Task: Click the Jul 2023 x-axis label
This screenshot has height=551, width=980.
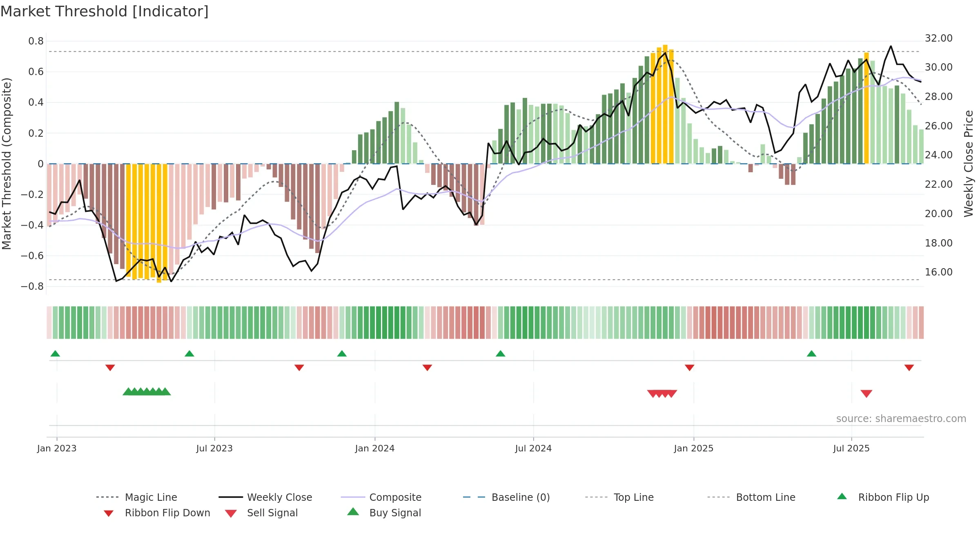Action: point(214,449)
